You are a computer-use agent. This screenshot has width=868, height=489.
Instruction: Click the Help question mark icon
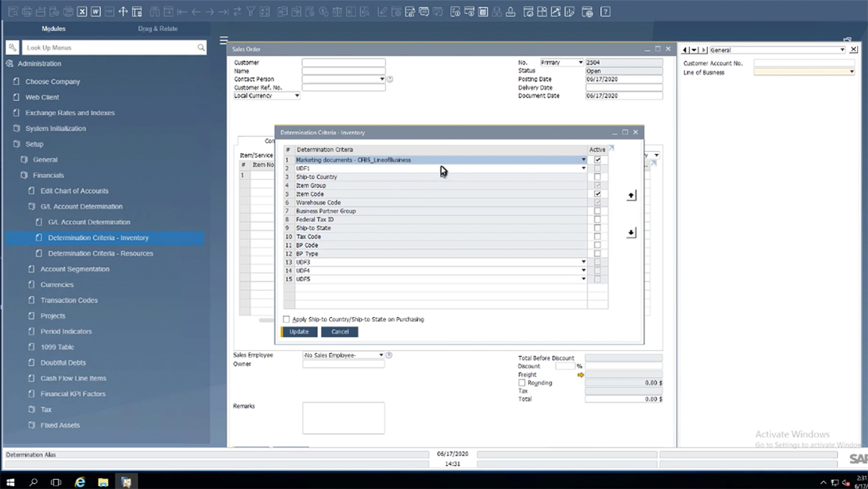(606, 11)
